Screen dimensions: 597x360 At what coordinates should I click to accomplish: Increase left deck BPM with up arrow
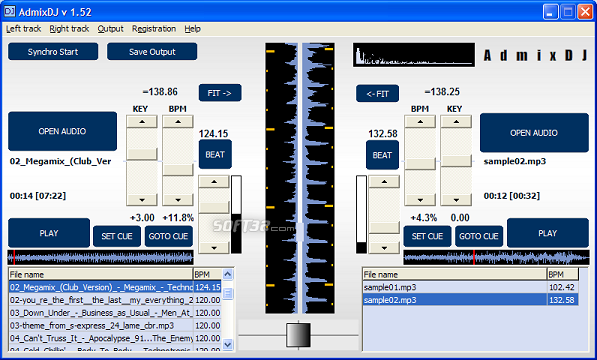178,122
